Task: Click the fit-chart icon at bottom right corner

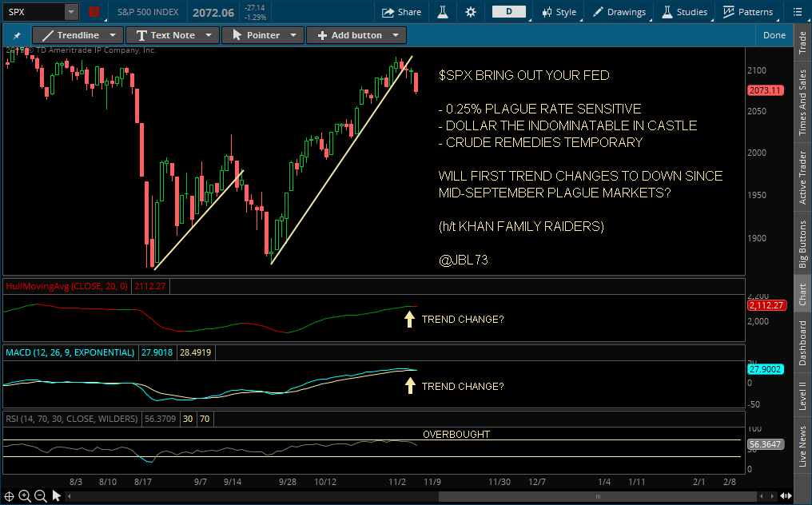Action: pos(786,495)
